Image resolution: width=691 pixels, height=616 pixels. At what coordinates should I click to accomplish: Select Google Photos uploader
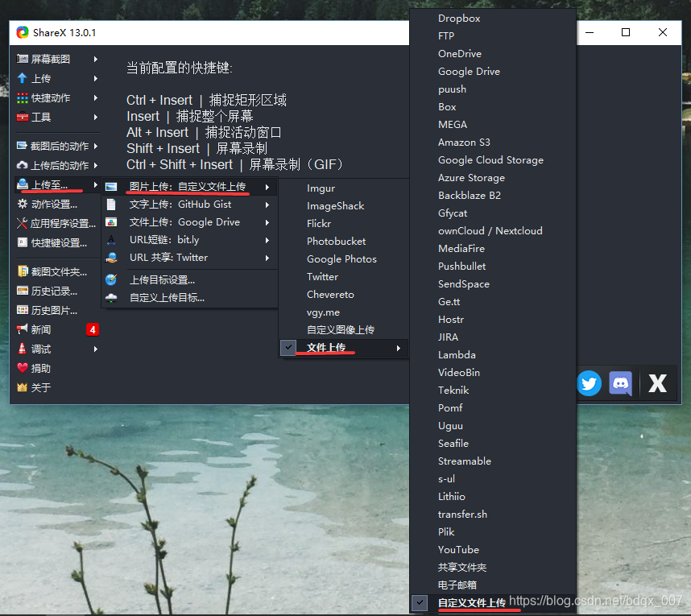(341, 259)
